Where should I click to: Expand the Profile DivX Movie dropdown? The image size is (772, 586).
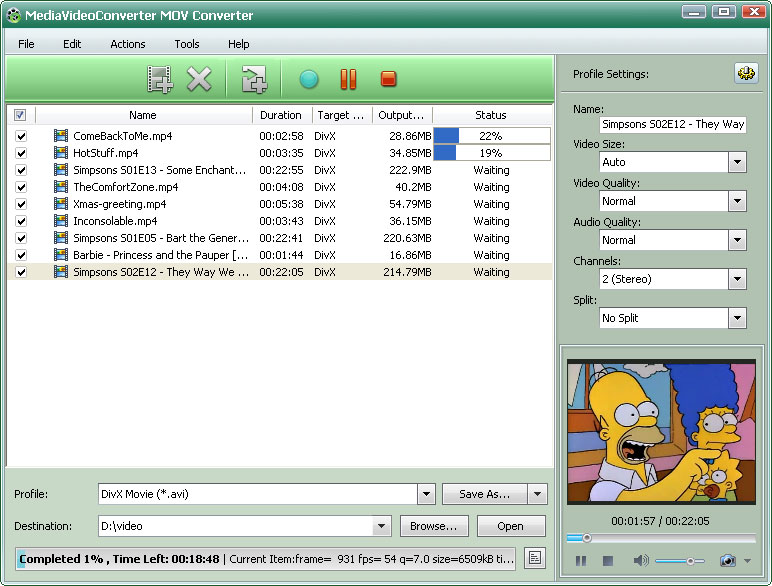(x=426, y=494)
